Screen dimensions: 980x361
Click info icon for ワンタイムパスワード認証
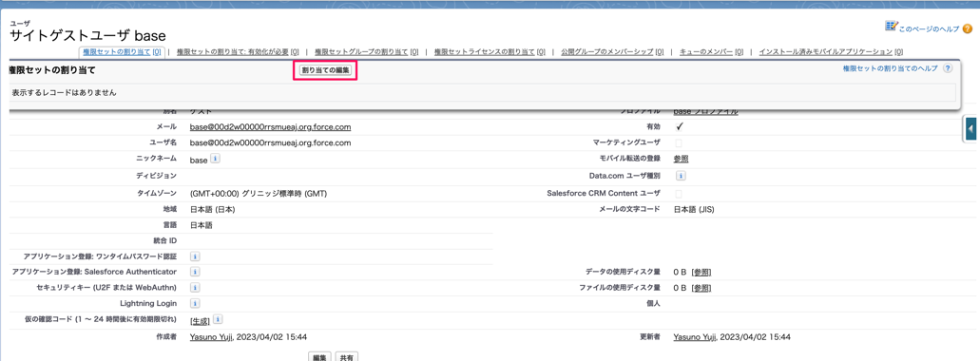click(194, 256)
